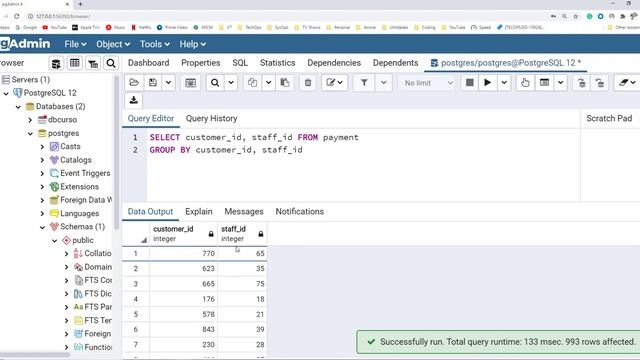Click the filter funnel icon

[x=364, y=83]
